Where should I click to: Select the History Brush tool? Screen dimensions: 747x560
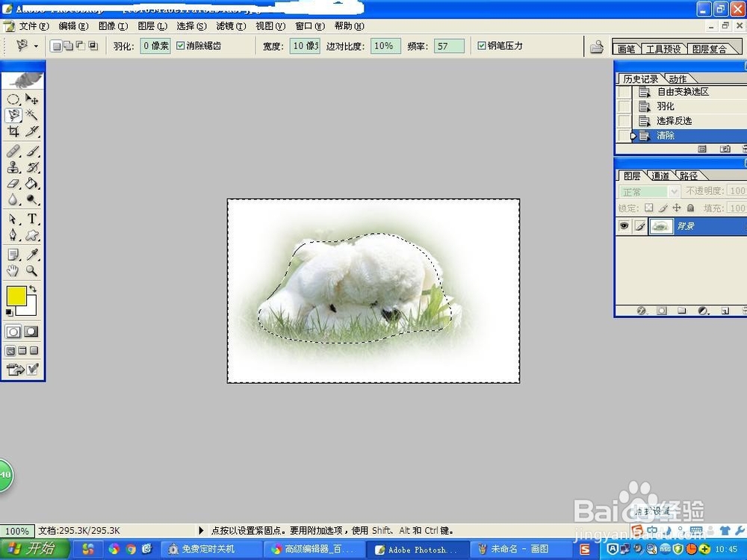click(32, 167)
